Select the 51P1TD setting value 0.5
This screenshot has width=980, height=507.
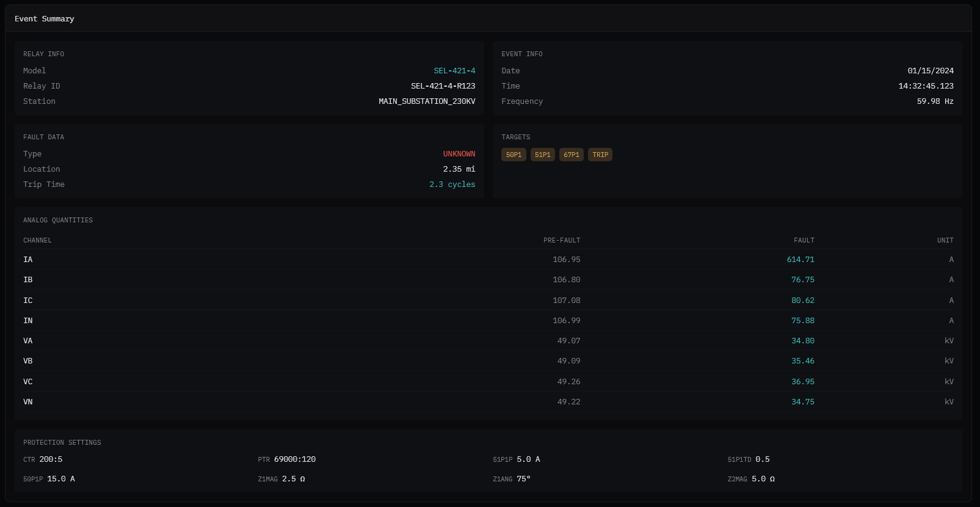tap(763, 459)
